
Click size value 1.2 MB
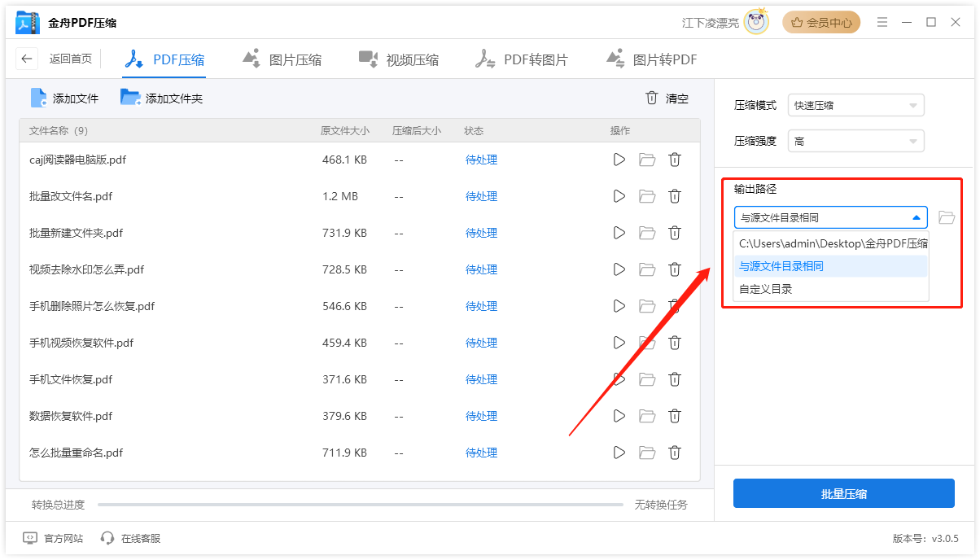(340, 196)
